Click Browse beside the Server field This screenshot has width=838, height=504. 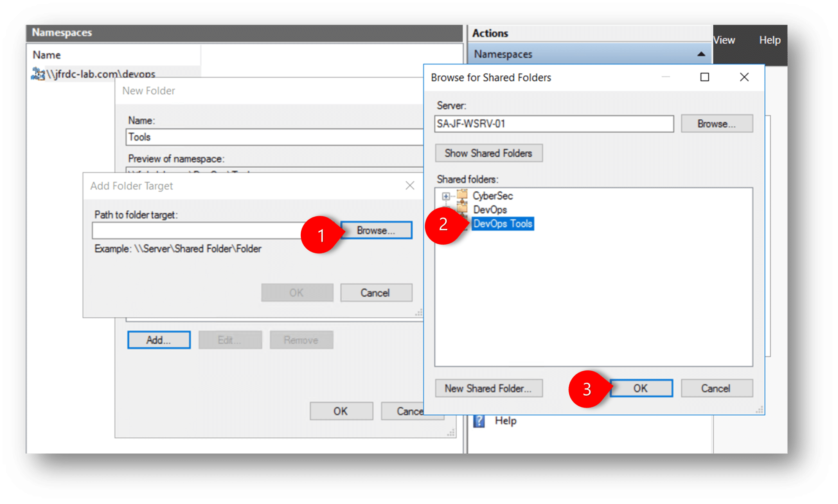[x=716, y=124]
